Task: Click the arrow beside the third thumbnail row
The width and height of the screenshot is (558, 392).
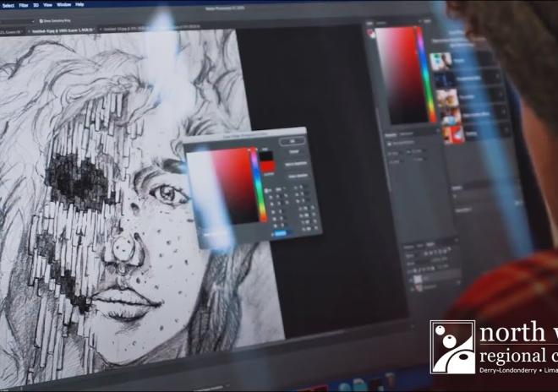Action: tap(501, 95)
